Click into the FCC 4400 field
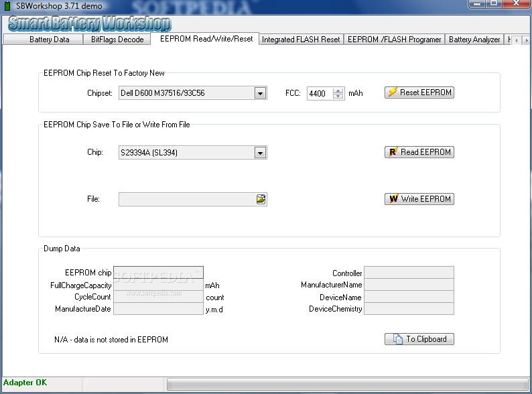This screenshot has width=532, height=394. pos(320,93)
